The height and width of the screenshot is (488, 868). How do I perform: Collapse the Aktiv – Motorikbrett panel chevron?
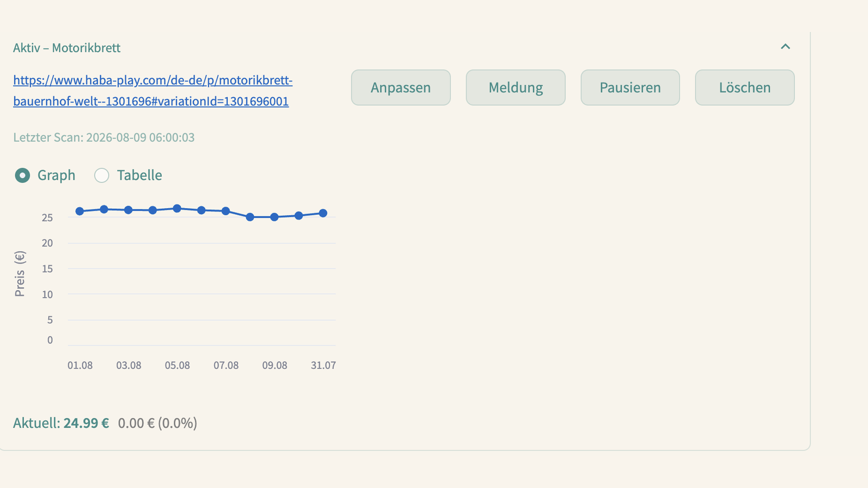point(785,47)
